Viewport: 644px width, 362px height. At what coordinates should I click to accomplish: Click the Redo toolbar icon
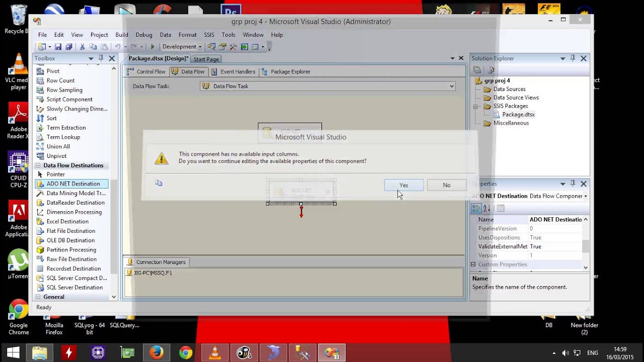tap(134, 47)
